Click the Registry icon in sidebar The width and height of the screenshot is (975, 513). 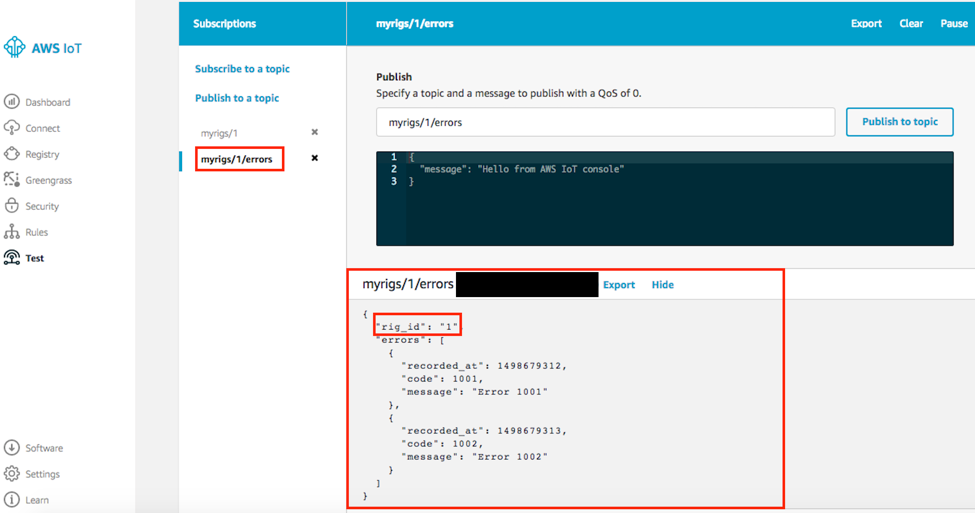pyautogui.click(x=11, y=154)
